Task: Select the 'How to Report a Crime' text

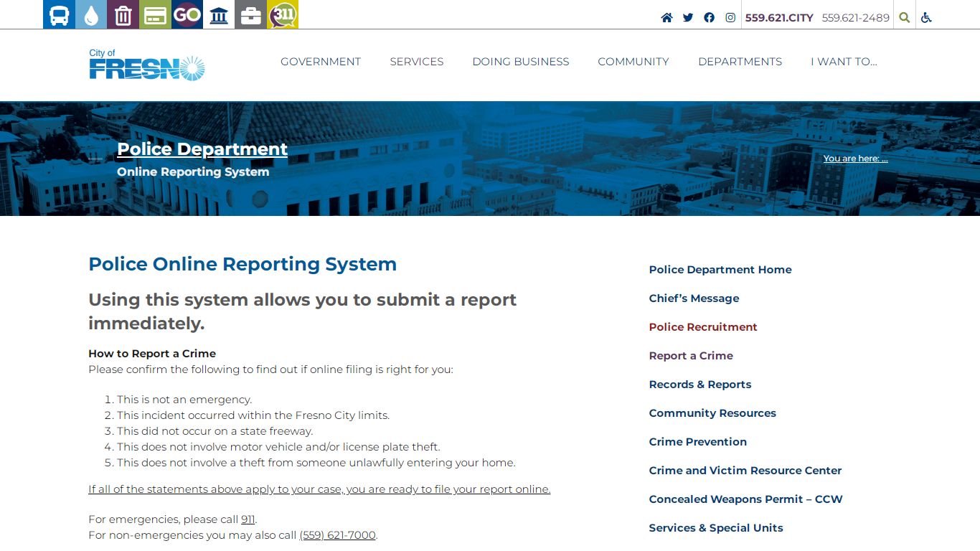Action: coord(152,354)
